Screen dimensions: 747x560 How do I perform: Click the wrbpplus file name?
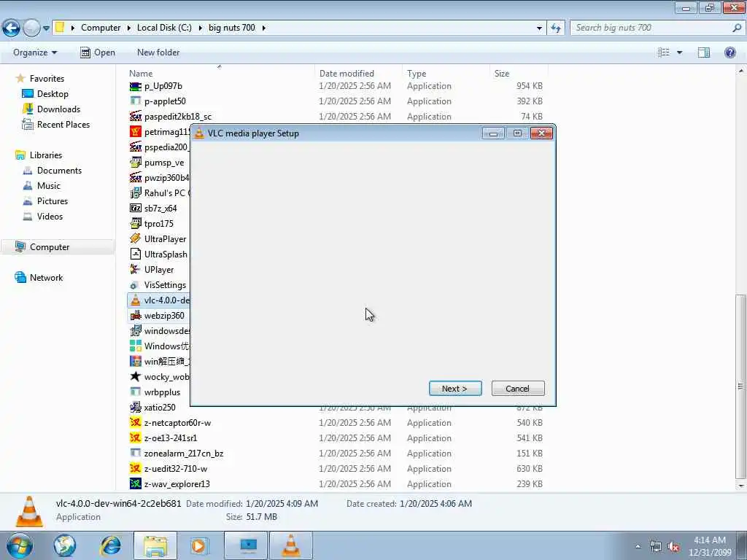[x=162, y=392]
